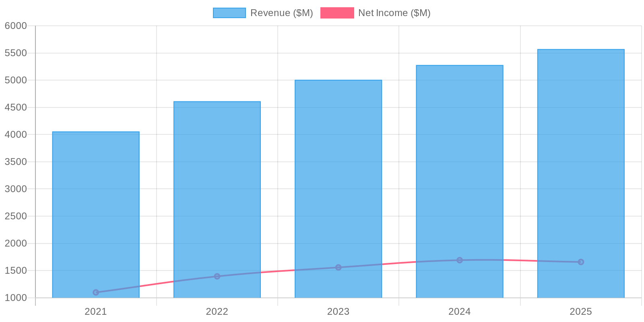The height and width of the screenshot is (322, 644).
Task: Click the 2025 net income data point
Action: (x=580, y=262)
